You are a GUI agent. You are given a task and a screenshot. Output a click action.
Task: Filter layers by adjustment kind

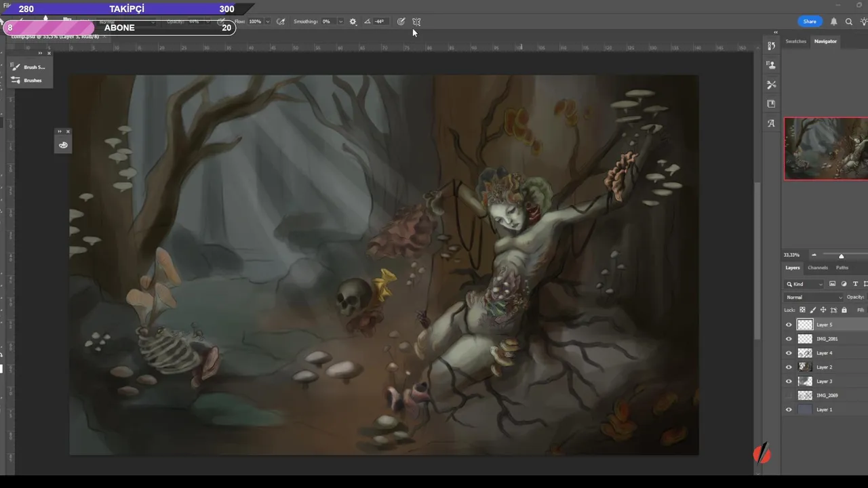(x=844, y=284)
